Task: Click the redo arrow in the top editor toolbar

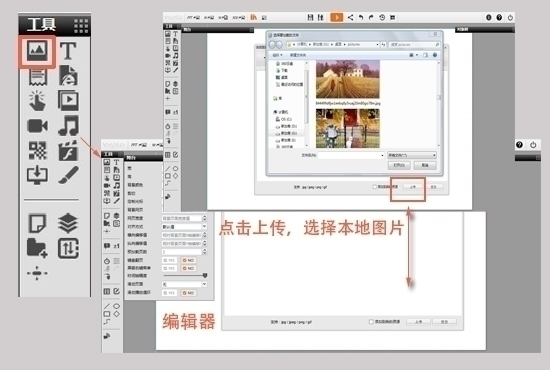Action: coord(371,17)
